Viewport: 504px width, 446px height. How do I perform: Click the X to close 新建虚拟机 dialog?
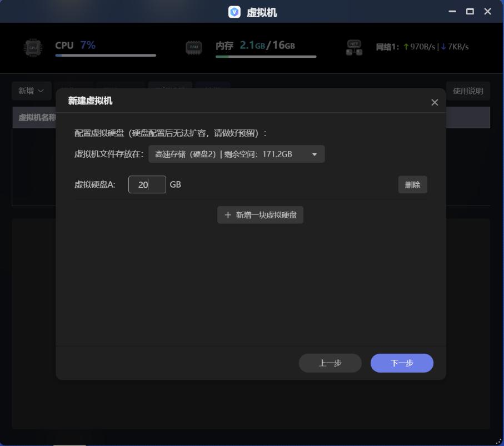click(435, 102)
